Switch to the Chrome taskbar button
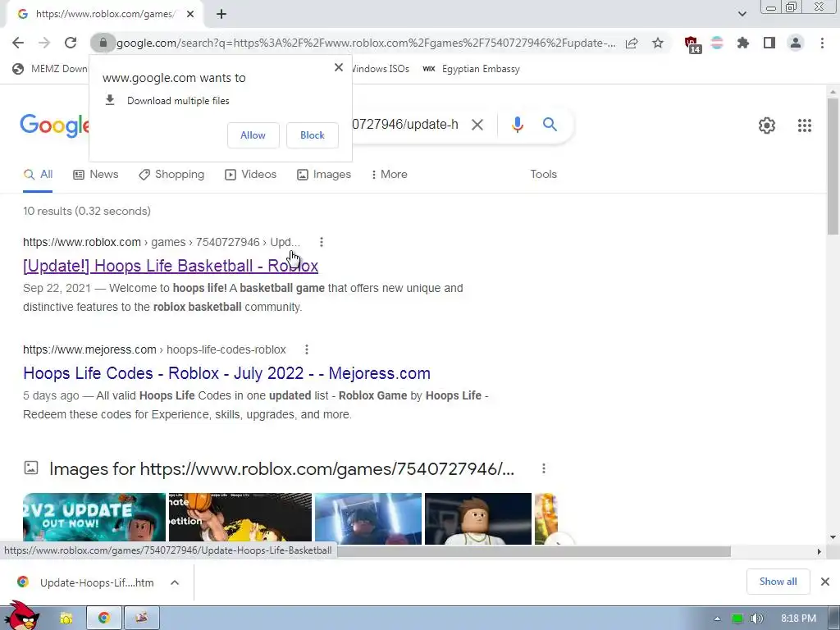The height and width of the screenshot is (630, 840). pyautogui.click(x=104, y=619)
